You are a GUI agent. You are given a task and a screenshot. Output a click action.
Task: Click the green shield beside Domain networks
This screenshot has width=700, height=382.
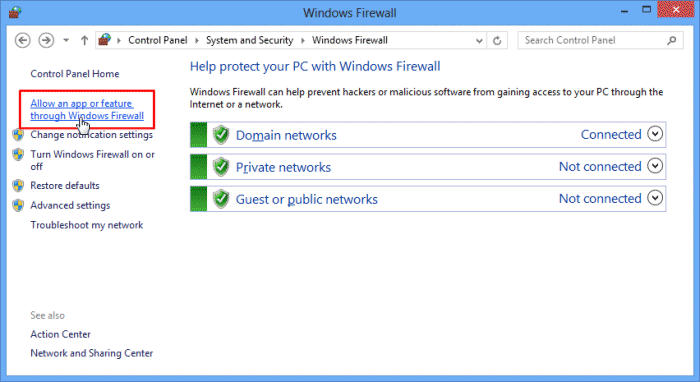221,135
